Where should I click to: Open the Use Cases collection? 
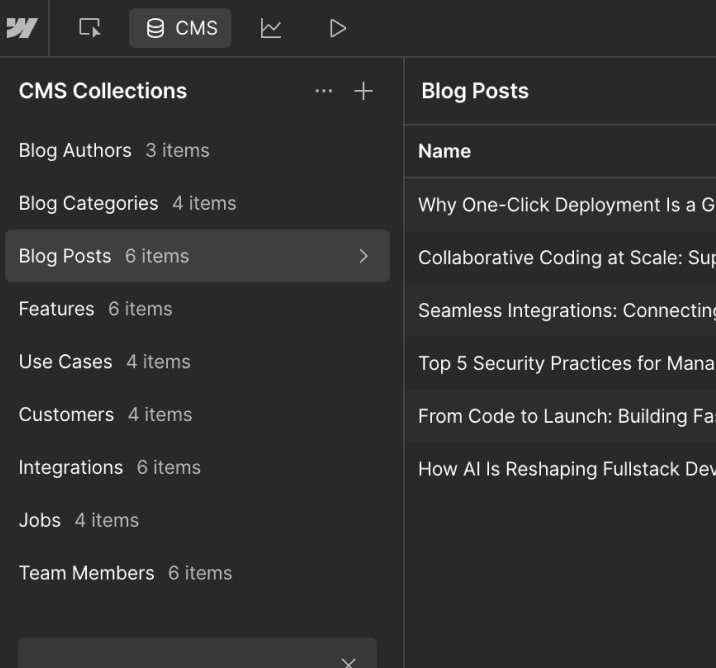197,362
